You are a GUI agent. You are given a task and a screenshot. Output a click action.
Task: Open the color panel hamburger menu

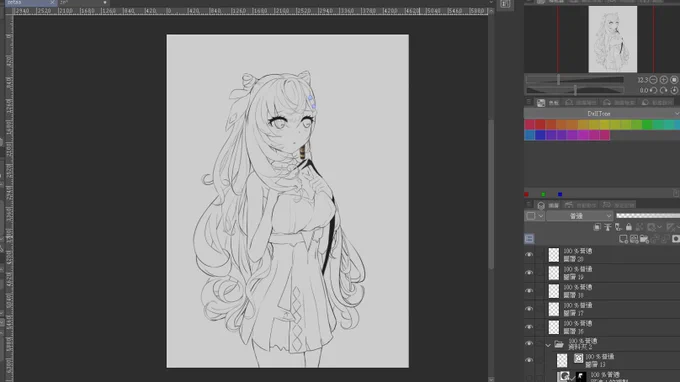(x=529, y=102)
